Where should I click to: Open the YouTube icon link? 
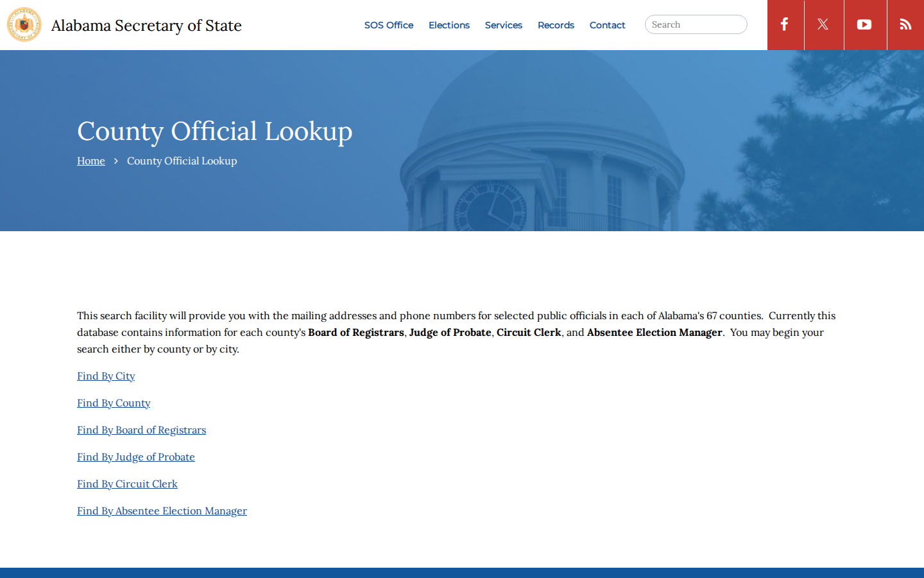(x=865, y=24)
